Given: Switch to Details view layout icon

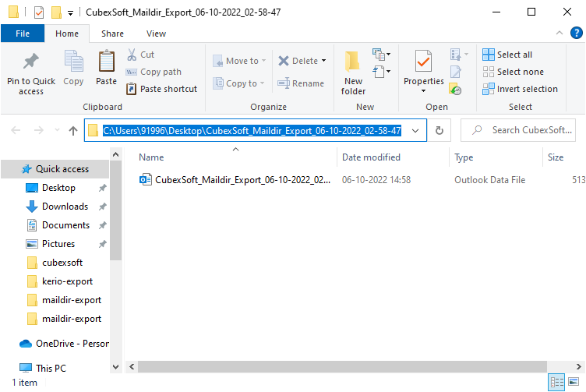Looking at the screenshot, I should 556,382.
